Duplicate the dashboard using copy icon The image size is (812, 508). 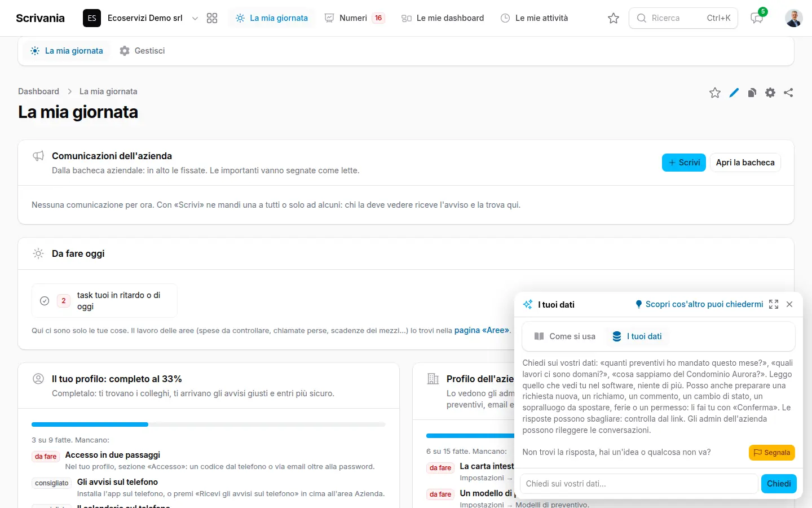click(752, 93)
